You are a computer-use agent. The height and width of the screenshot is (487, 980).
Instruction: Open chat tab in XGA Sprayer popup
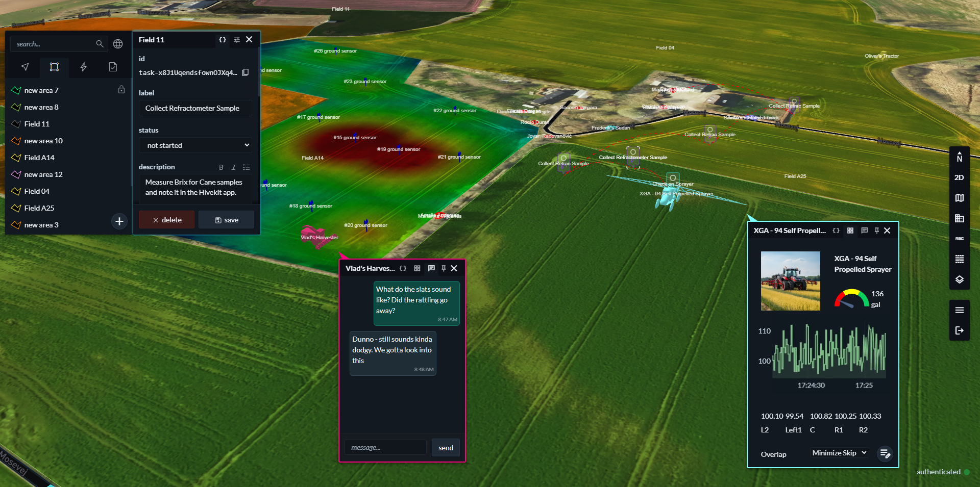pos(865,230)
